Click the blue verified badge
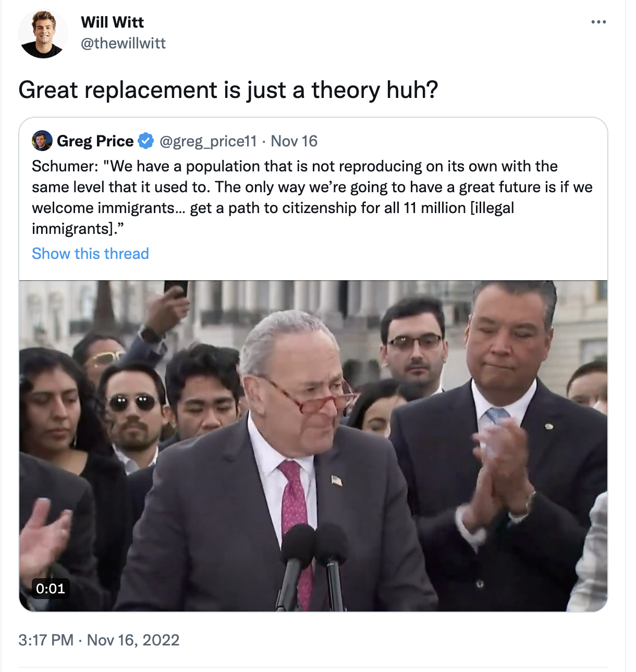636x672 pixels. pos(146,141)
